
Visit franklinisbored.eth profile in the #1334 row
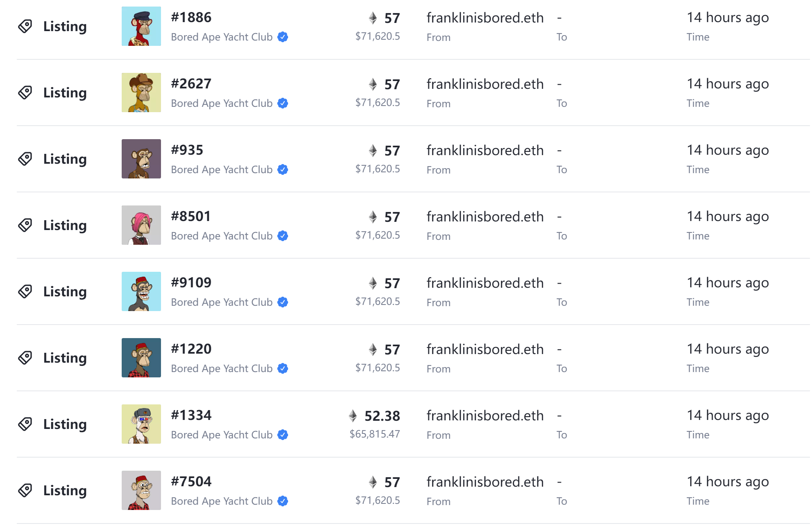tap(485, 416)
